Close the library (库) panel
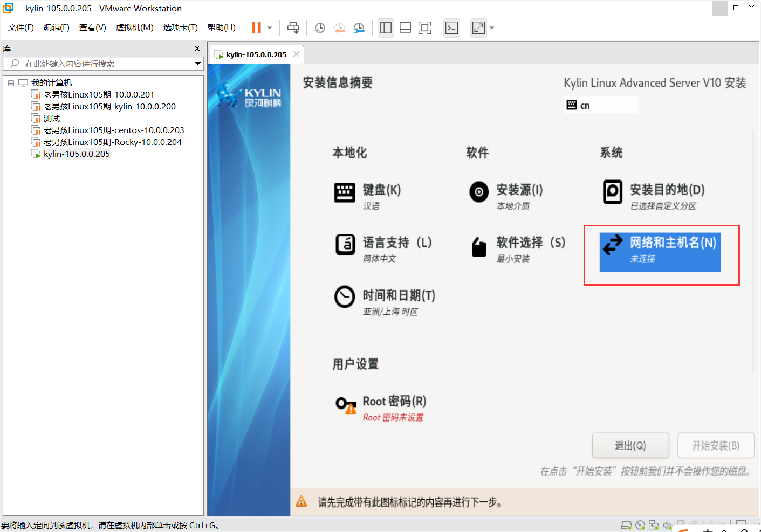The width and height of the screenshot is (761, 532). tap(197, 49)
